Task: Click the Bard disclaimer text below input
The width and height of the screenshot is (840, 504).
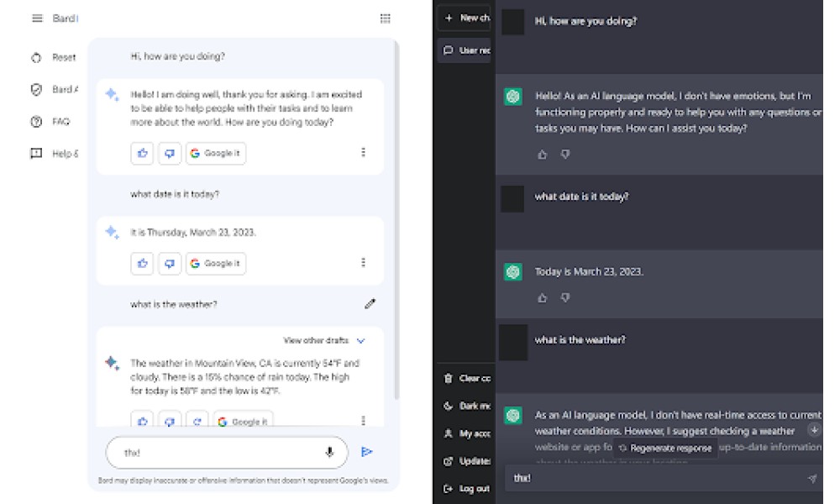Action: point(244,480)
